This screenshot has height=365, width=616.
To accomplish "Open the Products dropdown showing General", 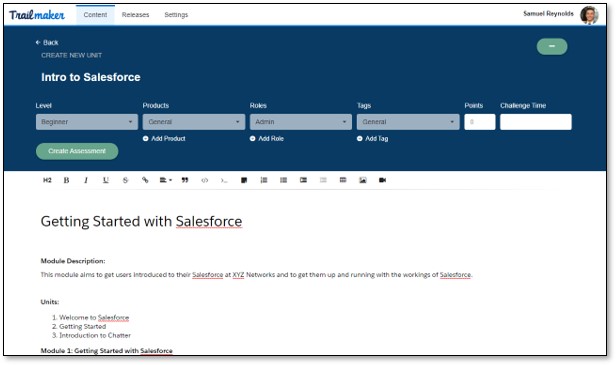I will point(194,122).
